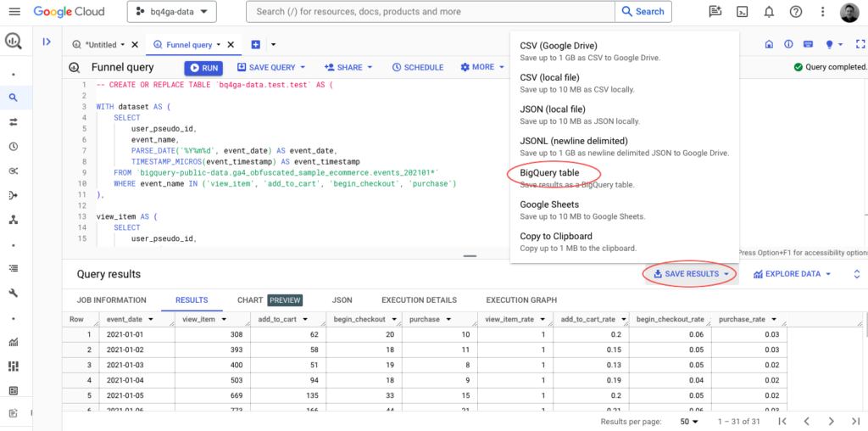The width and height of the screenshot is (868, 431).
Task: Open the help question mark menu
Action: click(x=796, y=12)
